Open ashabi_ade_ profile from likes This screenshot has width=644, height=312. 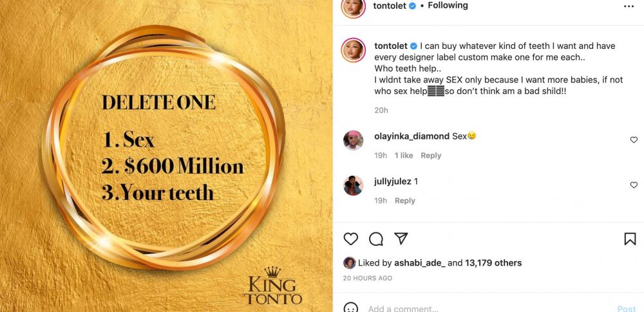tap(419, 262)
